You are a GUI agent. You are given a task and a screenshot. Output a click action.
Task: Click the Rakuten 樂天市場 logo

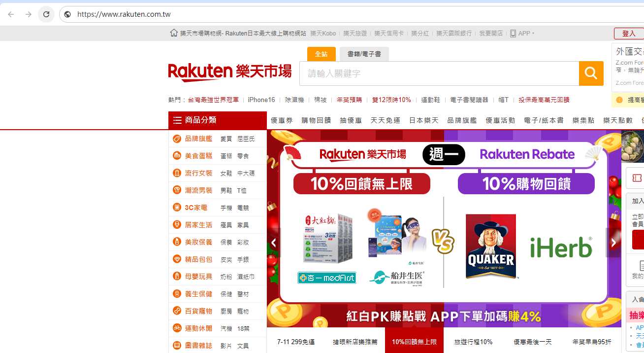point(229,72)
